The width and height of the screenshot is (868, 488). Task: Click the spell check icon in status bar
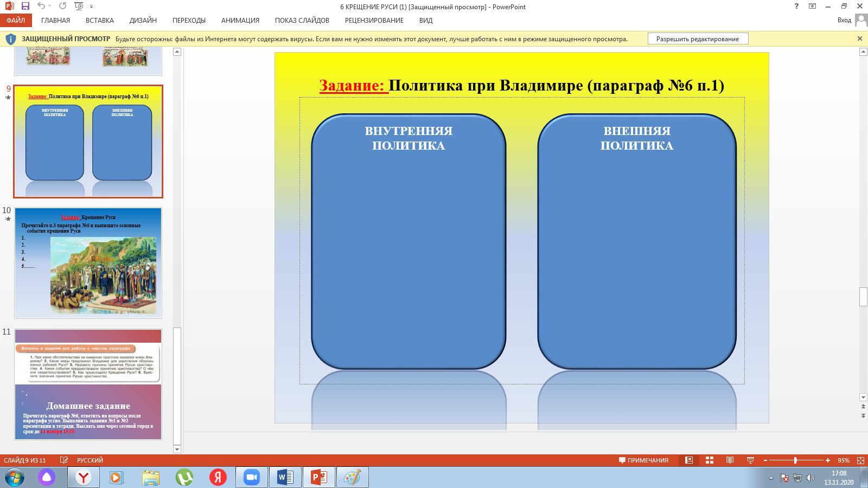pyautogui.click(x=64, y=460)
